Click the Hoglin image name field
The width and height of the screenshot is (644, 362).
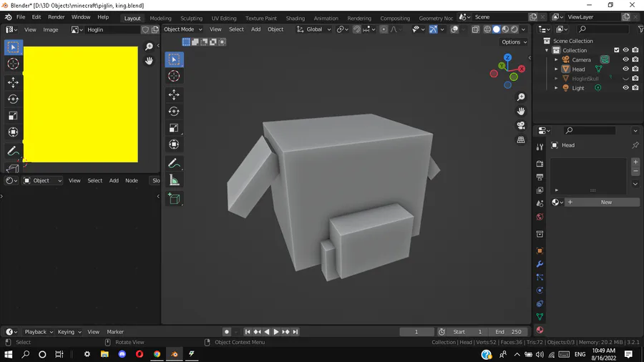point(112,29)
